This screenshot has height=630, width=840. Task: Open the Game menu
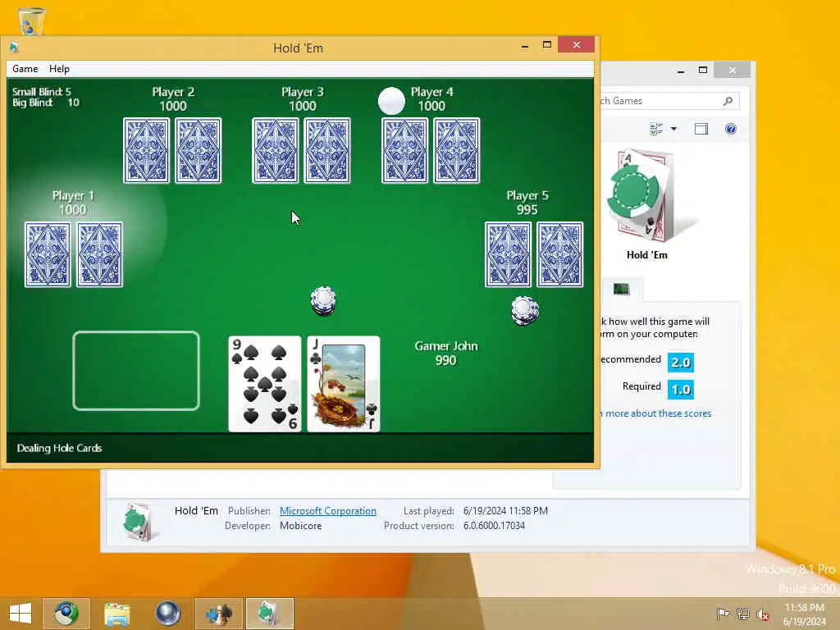[x=25, y=69]
